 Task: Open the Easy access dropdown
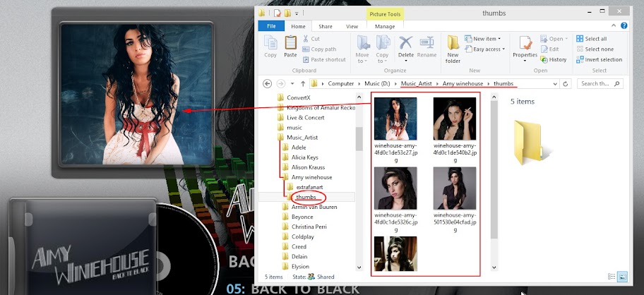tap(503, 49)
